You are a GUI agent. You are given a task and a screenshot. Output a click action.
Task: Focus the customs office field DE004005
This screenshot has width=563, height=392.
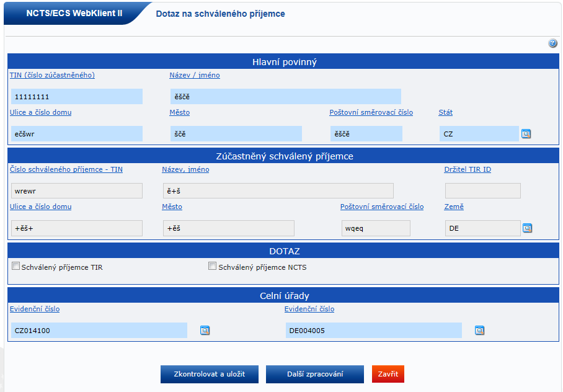373,331
